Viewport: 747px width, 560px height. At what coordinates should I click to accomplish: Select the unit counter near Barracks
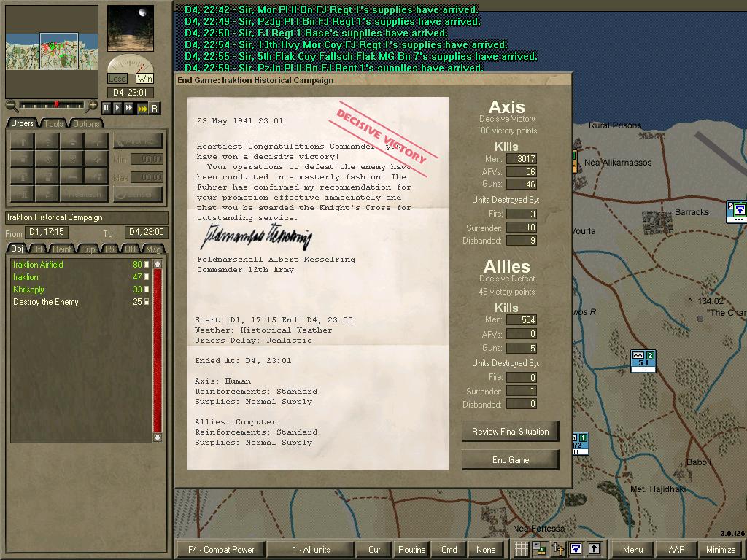[x=737, y=211]
